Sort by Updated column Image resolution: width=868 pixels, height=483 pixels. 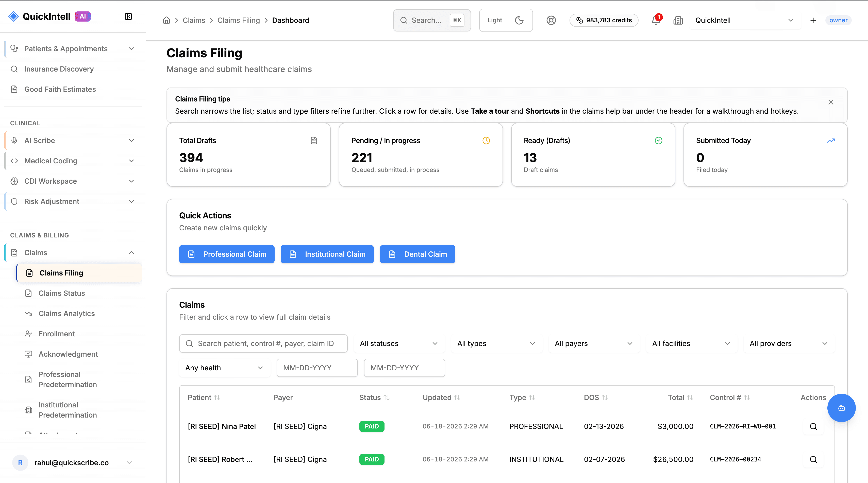pyautogui.click(x=441, y=398)
